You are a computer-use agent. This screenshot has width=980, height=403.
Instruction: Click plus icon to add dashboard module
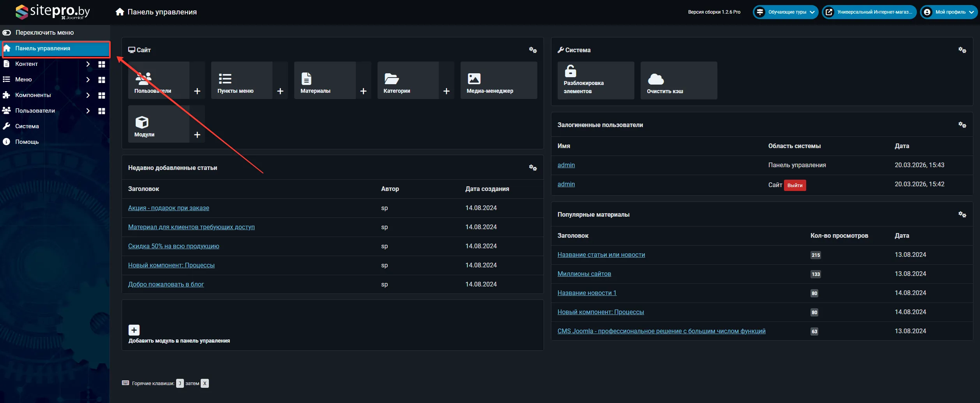134,330
